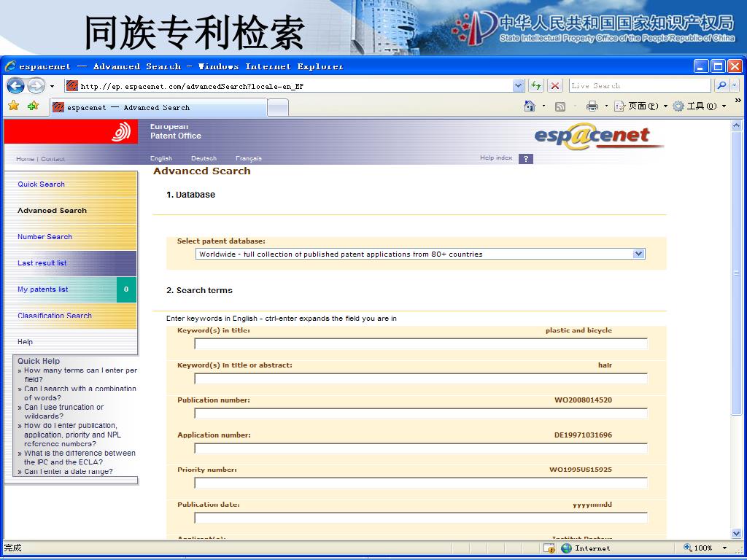747x560 pixels.
Task: Click the Application number input field
Action: (421, 448)
